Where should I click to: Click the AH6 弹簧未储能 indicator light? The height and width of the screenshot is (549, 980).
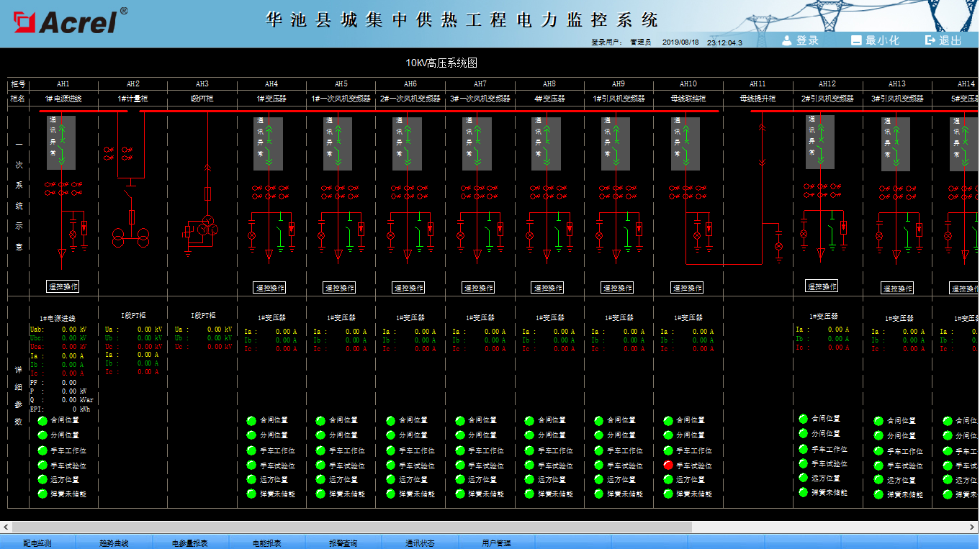(390, 494)
